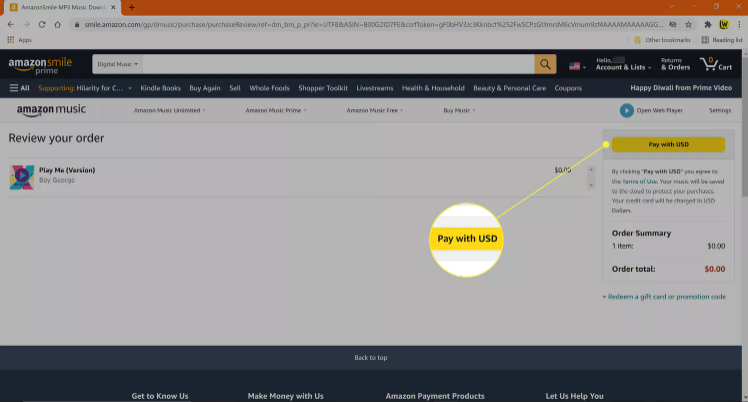The width and height of the screenshot is (748, 402).
Task: Click inside the Amazon search input field
Action: coord(338,64)
